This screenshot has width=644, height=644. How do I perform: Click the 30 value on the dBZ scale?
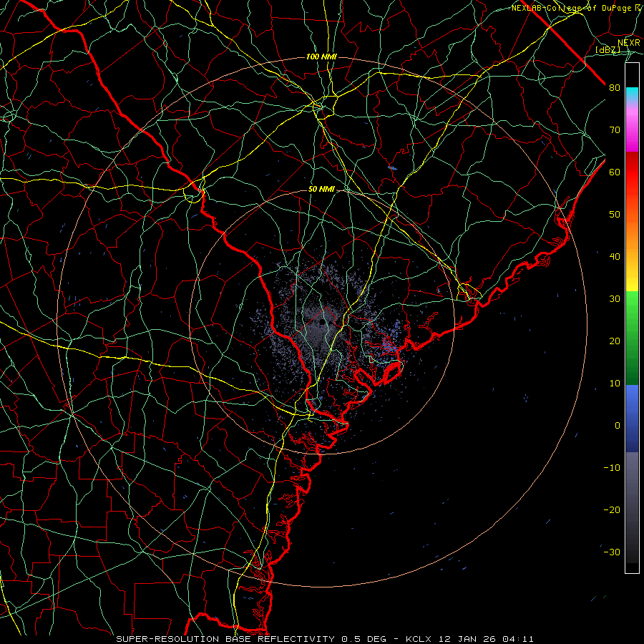click(615, 299)
